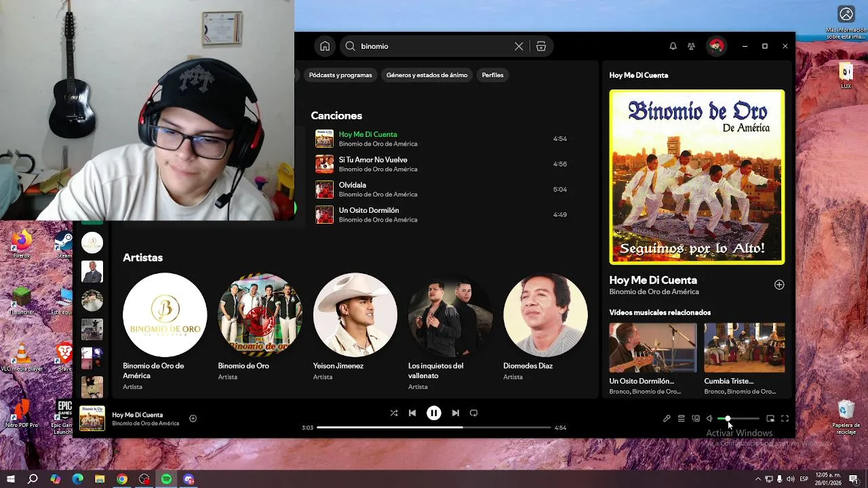
Task: Toggle repeat mode
Action: tap(473, 413)
